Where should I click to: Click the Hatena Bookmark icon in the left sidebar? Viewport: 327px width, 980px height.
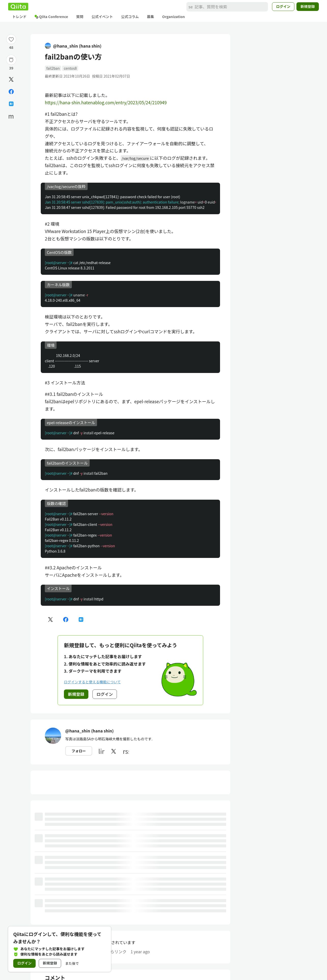tap(11, 104)
